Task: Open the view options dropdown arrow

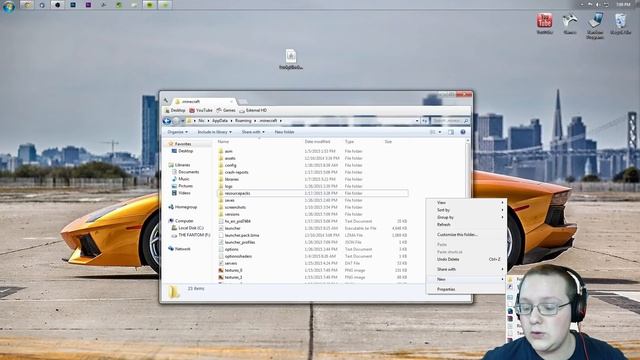Action: (x=440, y=132)
